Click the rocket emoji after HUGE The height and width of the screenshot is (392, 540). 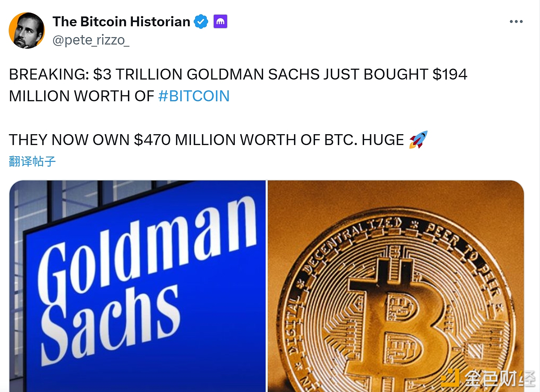(418, 139)
